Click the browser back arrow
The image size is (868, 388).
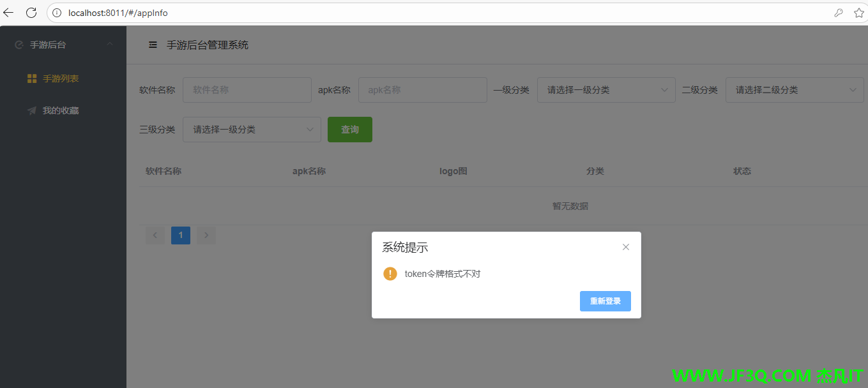(x=9, y=13)
